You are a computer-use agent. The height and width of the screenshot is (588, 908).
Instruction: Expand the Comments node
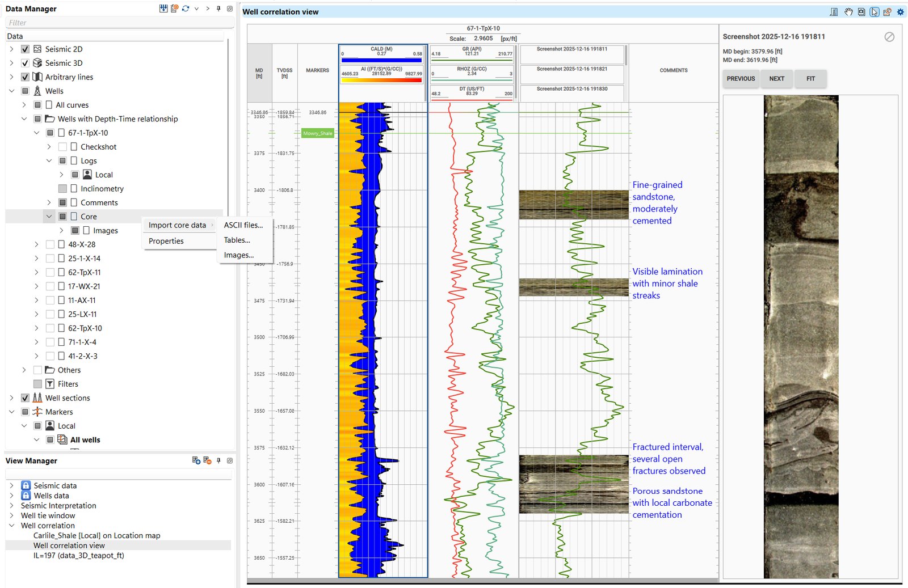tap(49, 202)
